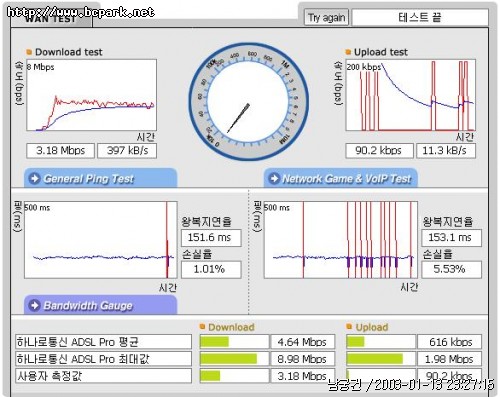Click the ADSL Pro 최대값 download bar
This screenshot has height=397, width=500.
(234, 359)
